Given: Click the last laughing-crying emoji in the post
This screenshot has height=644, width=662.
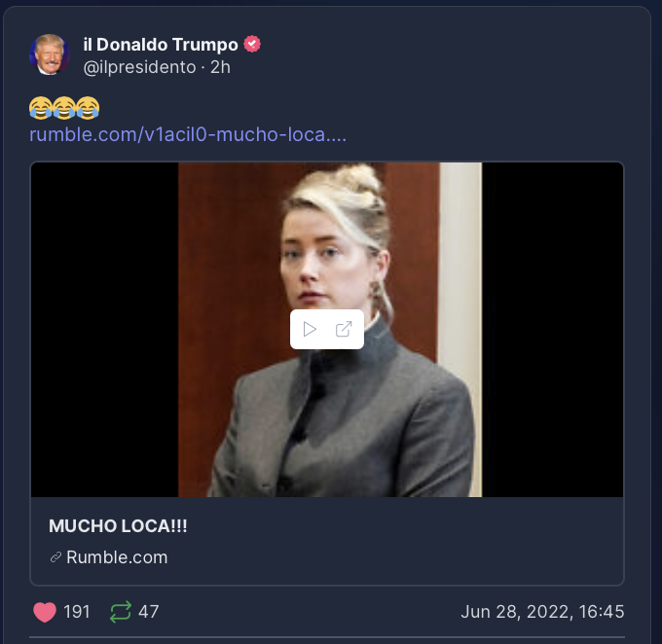Looking at the screenshot, I should (89, 108).
